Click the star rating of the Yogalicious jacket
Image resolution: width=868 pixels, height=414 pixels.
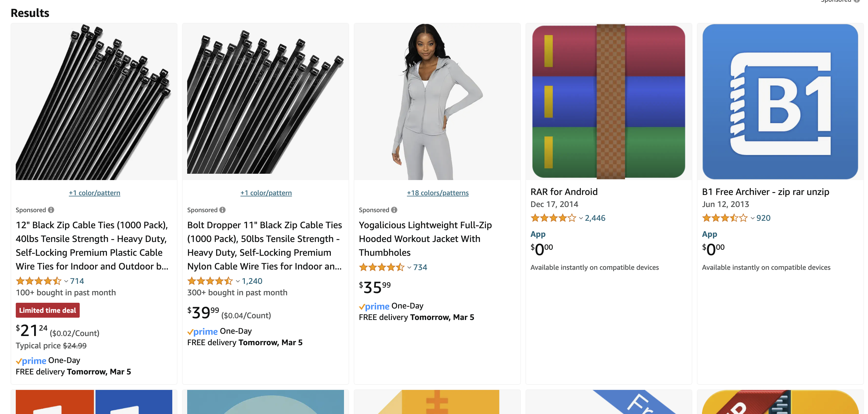[382, 267]
